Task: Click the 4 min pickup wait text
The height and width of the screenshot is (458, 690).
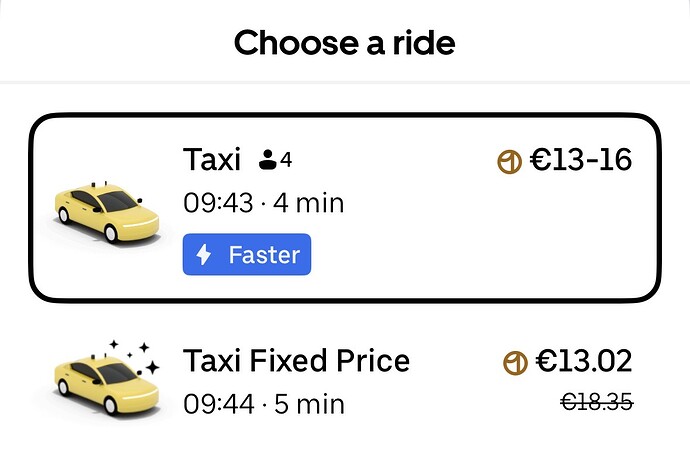Action: click(x=309, y=204)
